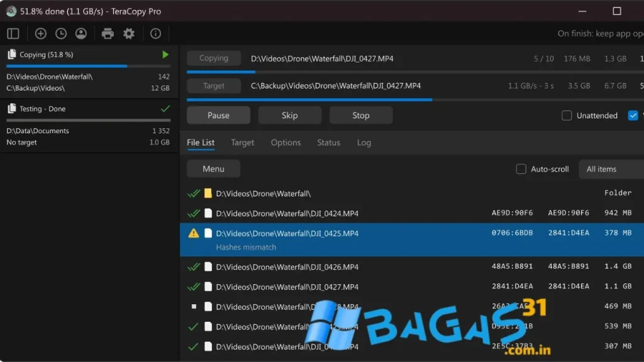Click source hash 0706:6BDB

tap(512, 233)
